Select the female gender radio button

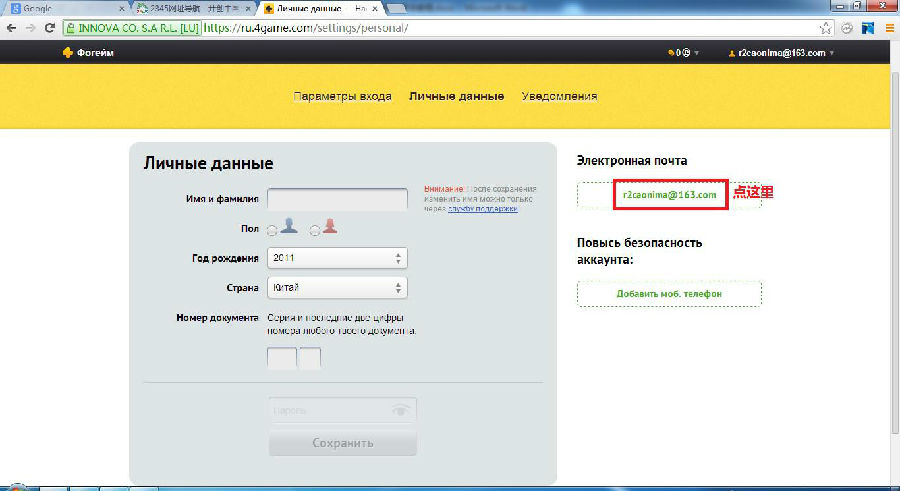314,230
